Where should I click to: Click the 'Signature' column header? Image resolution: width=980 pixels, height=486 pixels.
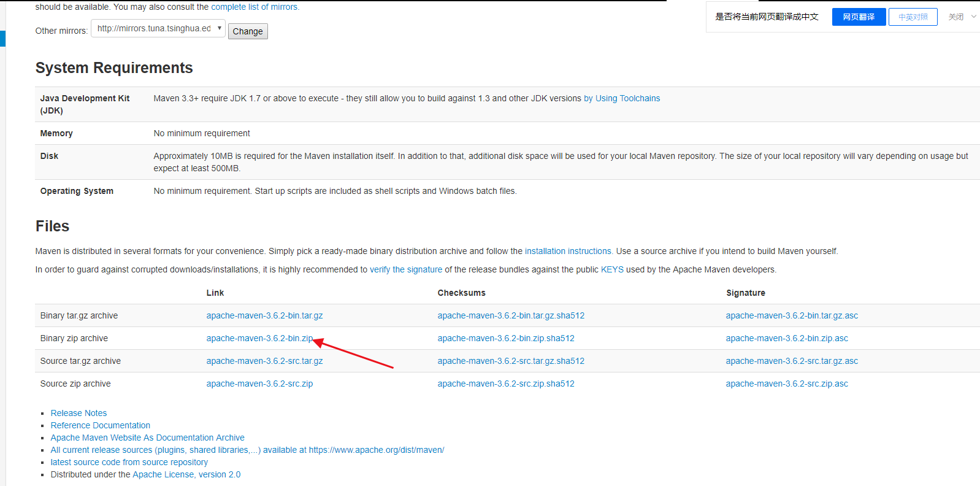(746, 293)
